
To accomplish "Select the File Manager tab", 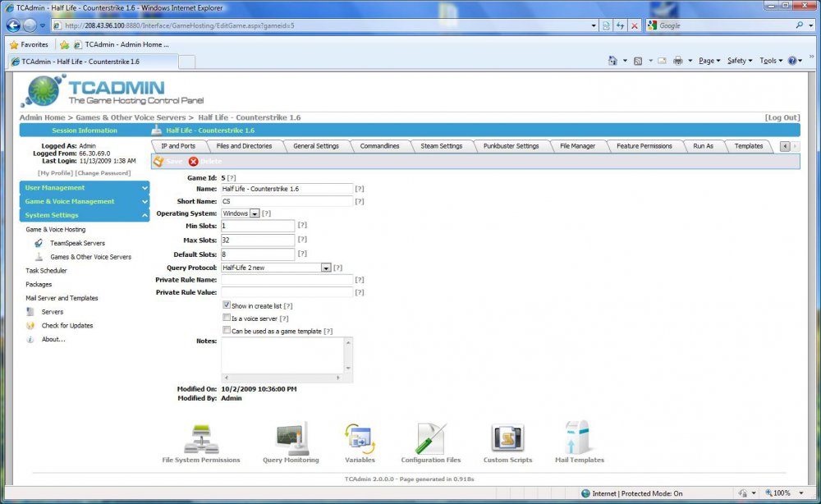I will click(x=577, y=146).
